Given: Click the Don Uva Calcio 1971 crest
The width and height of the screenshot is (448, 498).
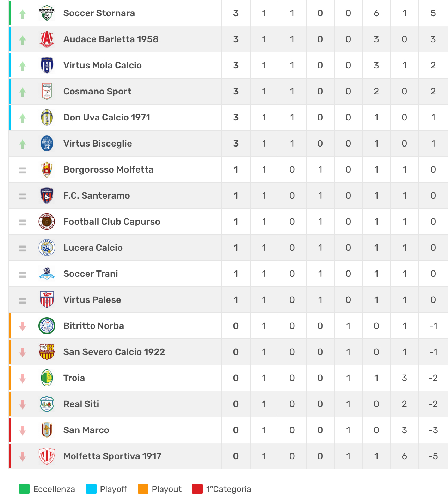Looking at the screenshot, I should click(47, 117).
